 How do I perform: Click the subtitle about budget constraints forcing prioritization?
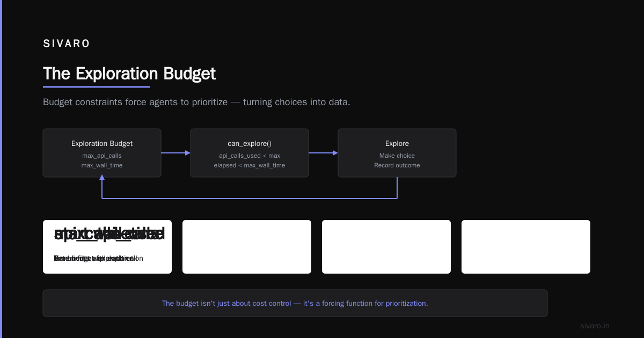(196, 102)
